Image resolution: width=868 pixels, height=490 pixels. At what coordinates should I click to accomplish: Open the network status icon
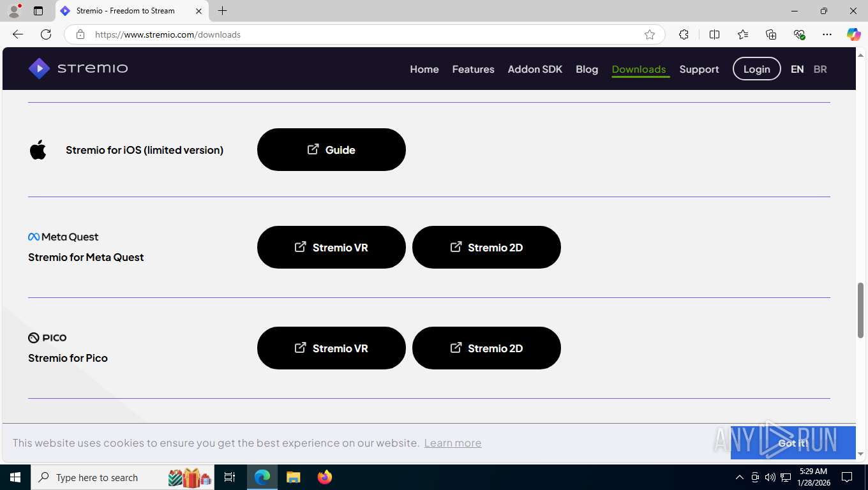786,477
